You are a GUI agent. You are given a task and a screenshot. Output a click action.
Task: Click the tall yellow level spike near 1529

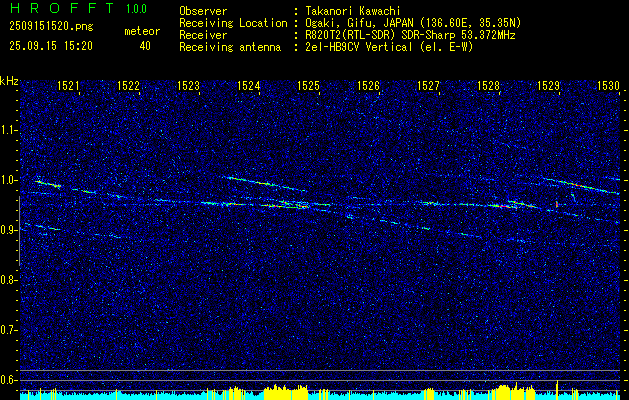coord(557,390)
